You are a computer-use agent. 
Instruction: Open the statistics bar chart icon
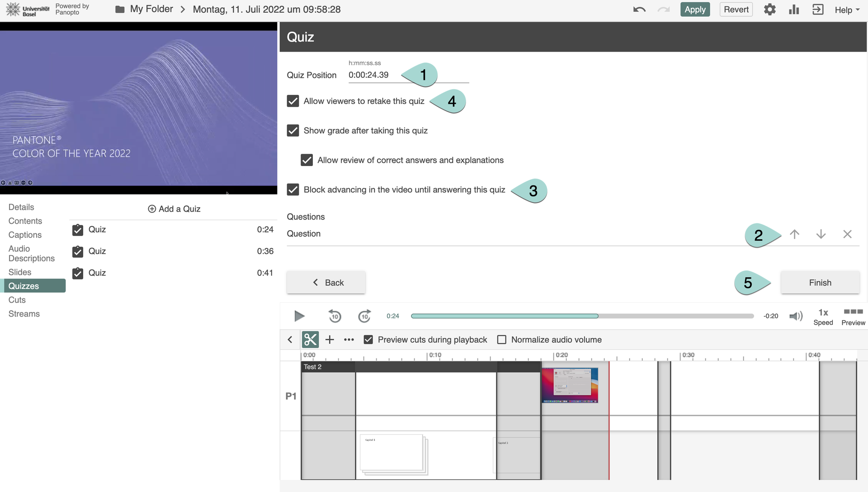point(794,9)
